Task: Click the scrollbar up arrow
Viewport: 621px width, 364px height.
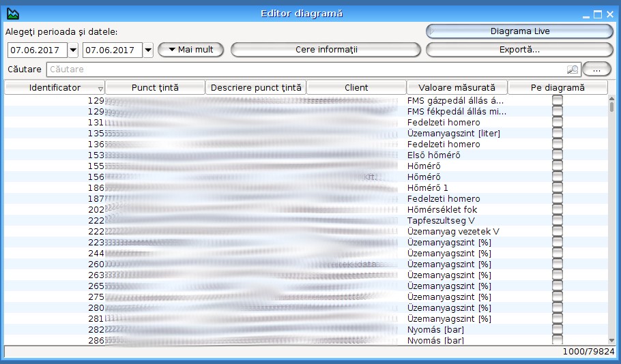Action: pos(611,98)
